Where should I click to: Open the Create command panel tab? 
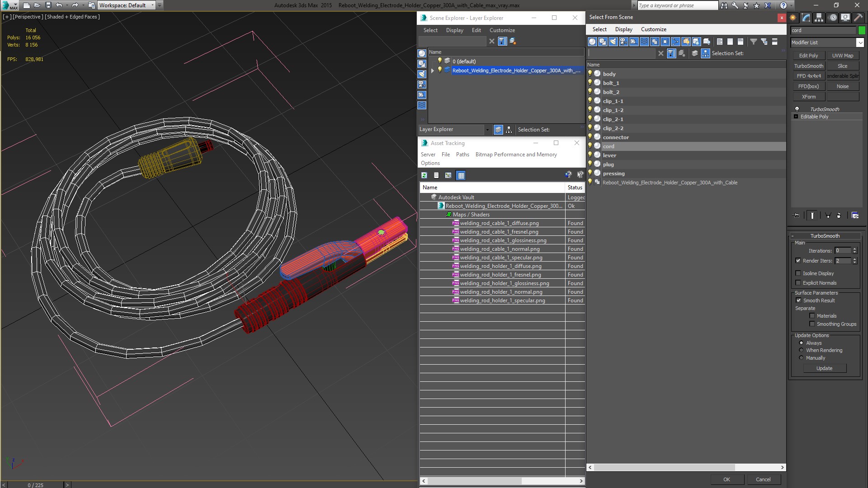pos(793,18)
